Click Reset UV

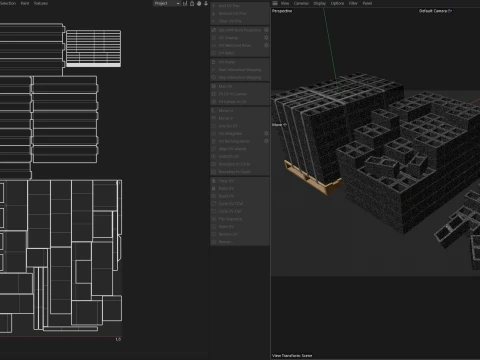pyautogui.click(x=240, y=196)
